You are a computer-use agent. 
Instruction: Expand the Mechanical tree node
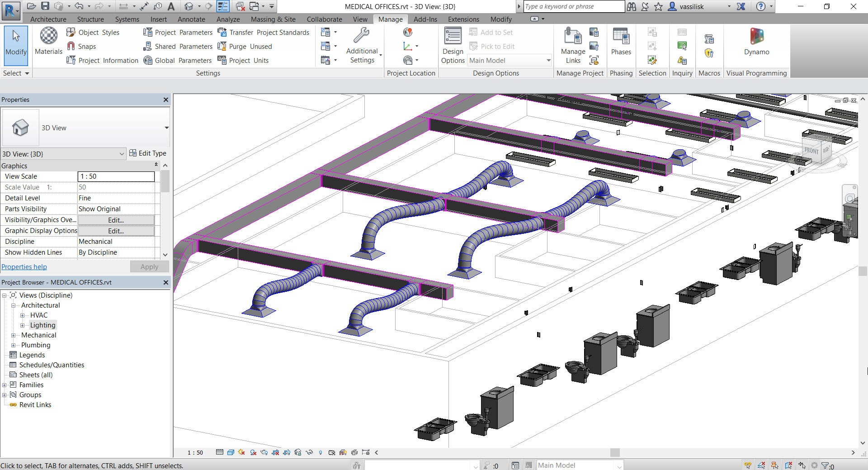pyautogui.click(x=14, y=335)
